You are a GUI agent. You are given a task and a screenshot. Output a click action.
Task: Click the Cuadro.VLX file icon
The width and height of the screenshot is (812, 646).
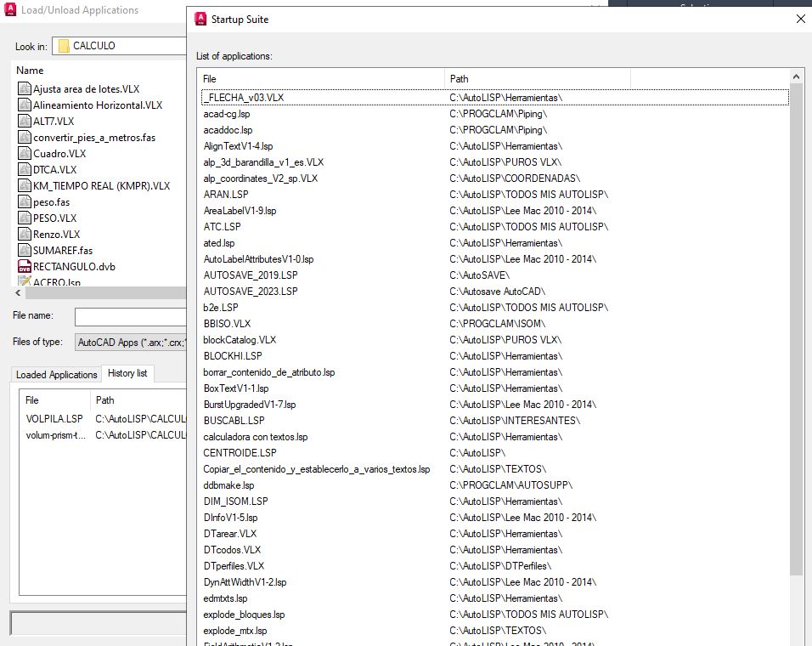(25, 153)
